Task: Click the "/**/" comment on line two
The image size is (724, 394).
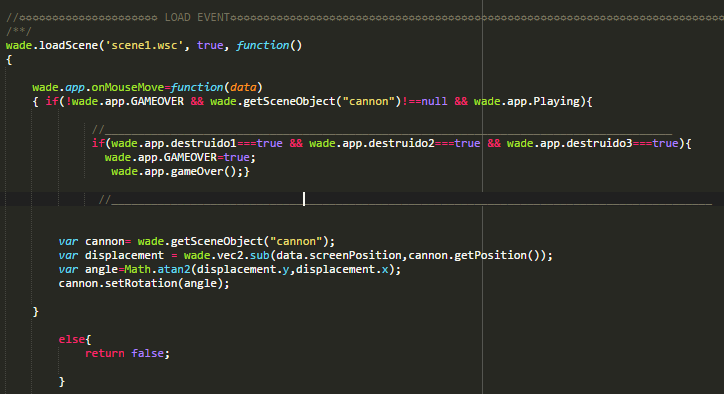Action: point(18,31)
